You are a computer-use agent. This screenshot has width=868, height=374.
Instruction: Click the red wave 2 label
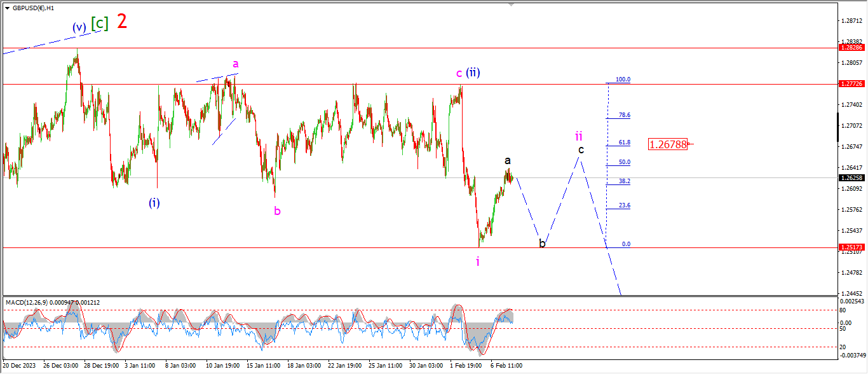pyautogui.click(x=122, y=22)
